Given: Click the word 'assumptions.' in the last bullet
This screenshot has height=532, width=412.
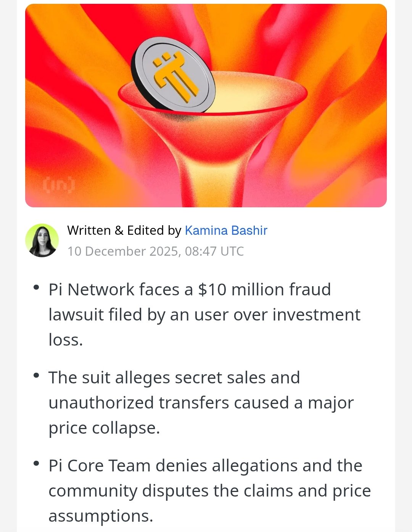Looking at the screenshot, I should tap(101, 516).
